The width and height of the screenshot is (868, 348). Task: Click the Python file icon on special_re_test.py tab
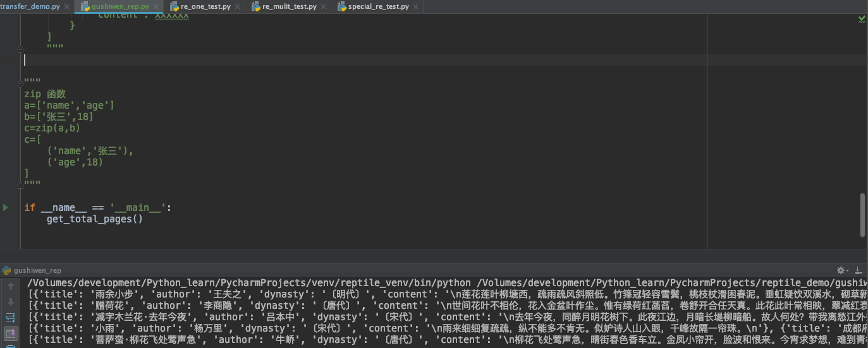[341, 7]
